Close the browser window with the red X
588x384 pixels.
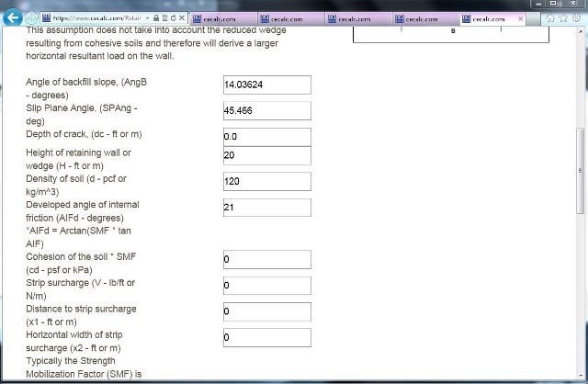[573, 4]
